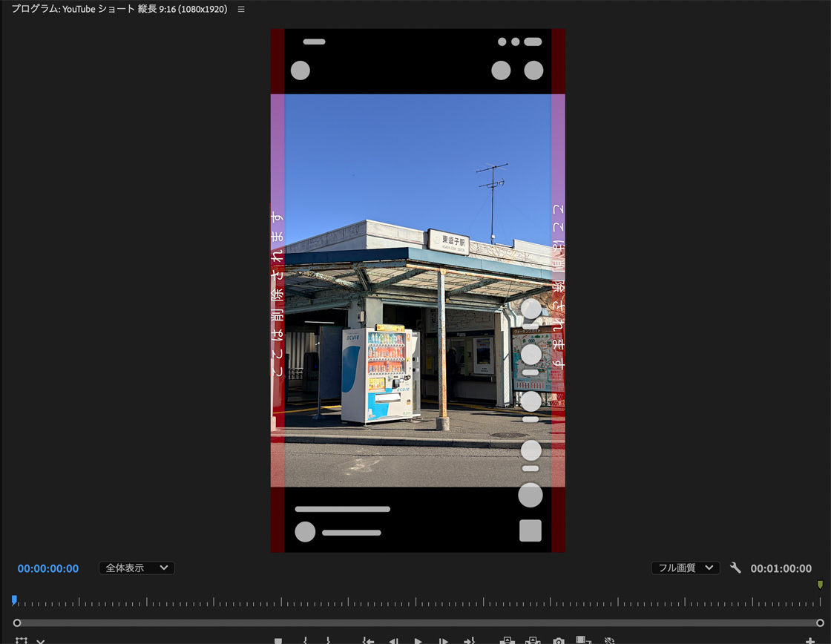The width and height of the screenshot is (831, 644).
Task: Step back one frame
Action: point(394,641)
